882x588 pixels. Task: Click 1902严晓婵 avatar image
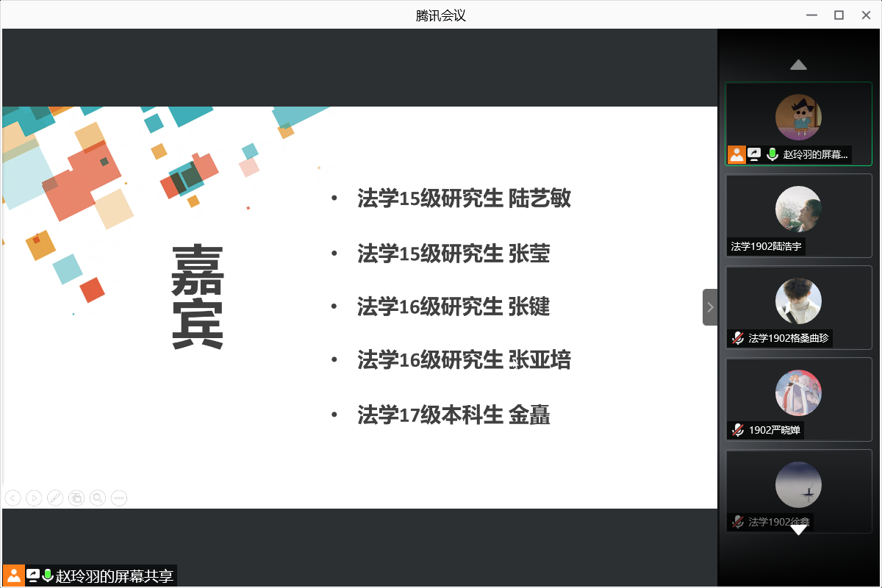click(x=798, y=392)
